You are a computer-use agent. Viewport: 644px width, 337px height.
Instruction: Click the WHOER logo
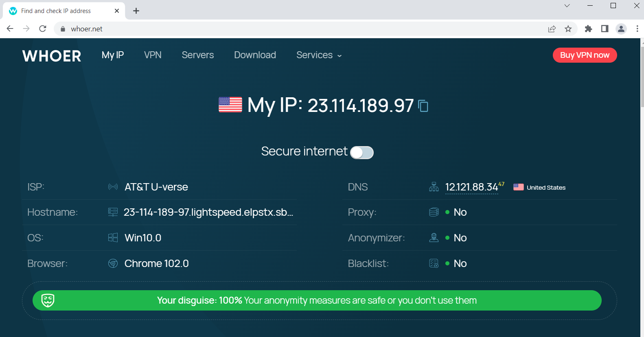[52, 56]
